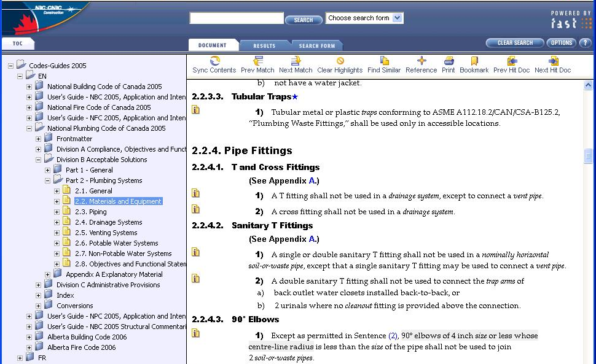The width and height of the screenshot is (596, 364).
Task: Expand the Alberta Building Code 2006 node
Action: tap(29, 337)
